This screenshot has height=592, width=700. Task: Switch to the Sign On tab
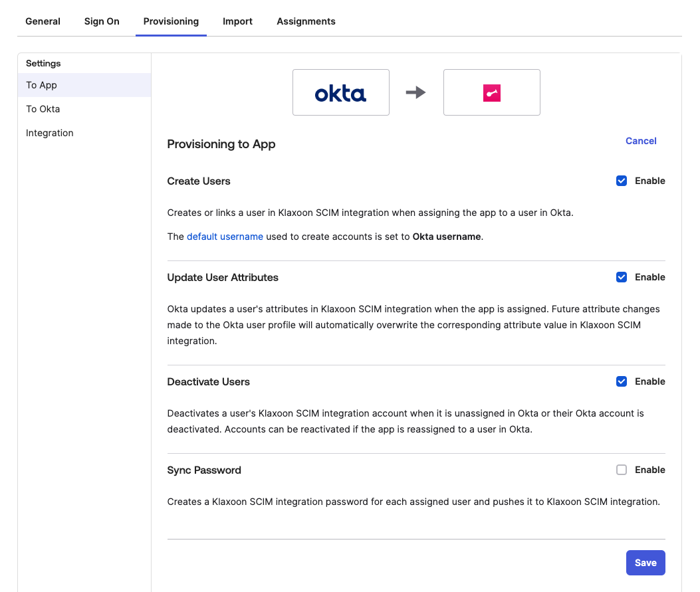[102, 21]
